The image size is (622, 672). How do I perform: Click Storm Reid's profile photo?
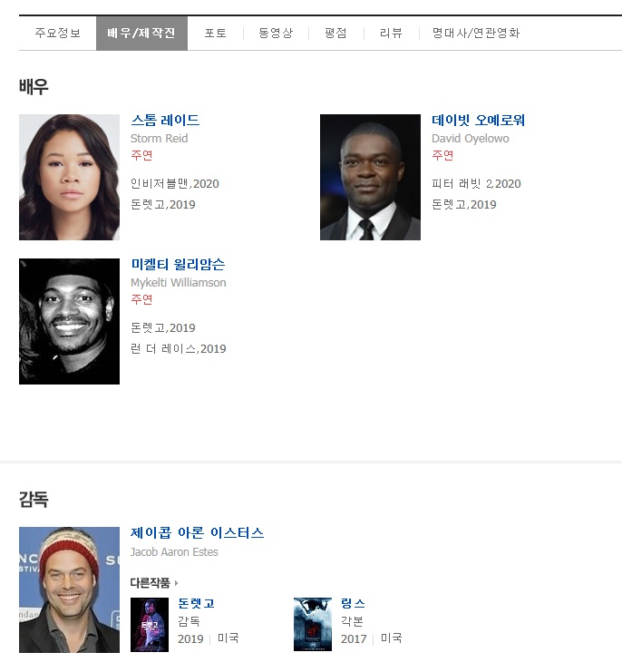[70, 177]
